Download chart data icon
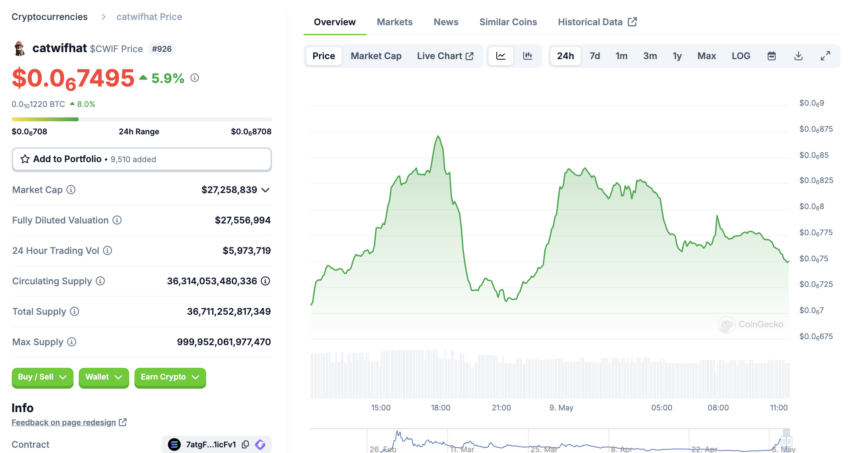Viewport: 850px width, 453px height. click(799, 56)
